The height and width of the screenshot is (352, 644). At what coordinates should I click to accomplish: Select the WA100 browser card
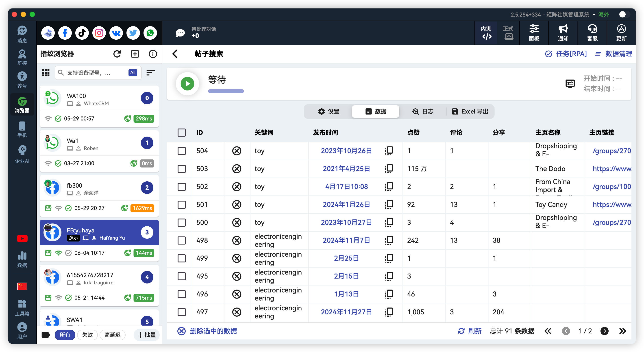coord(99,106)
